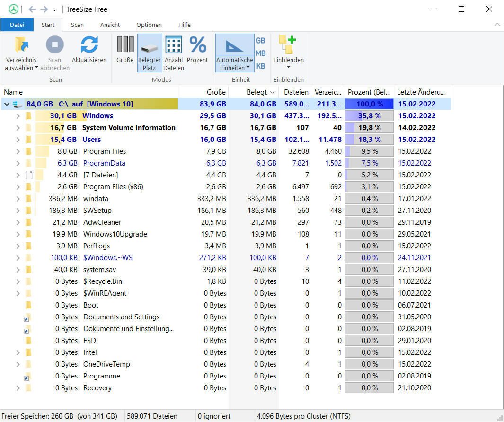504x422 pixels.
Task: Set the size unit to KB
Action: [x=261, y=66]
